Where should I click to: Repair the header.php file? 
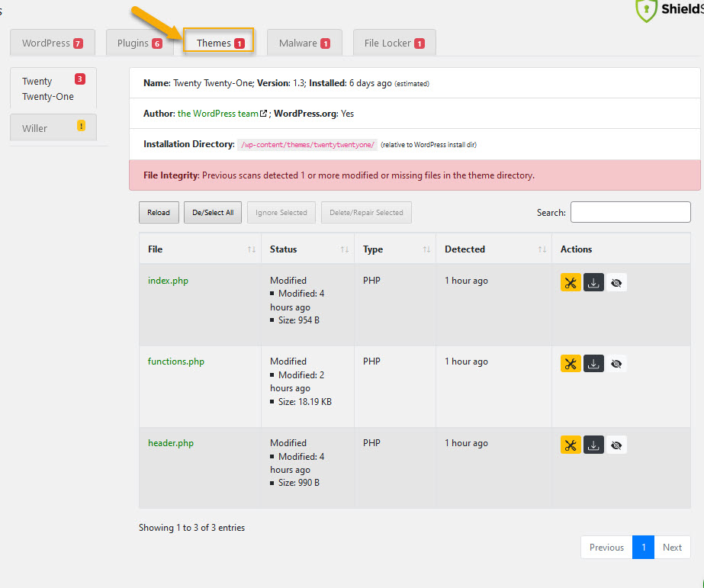point(571,445)
